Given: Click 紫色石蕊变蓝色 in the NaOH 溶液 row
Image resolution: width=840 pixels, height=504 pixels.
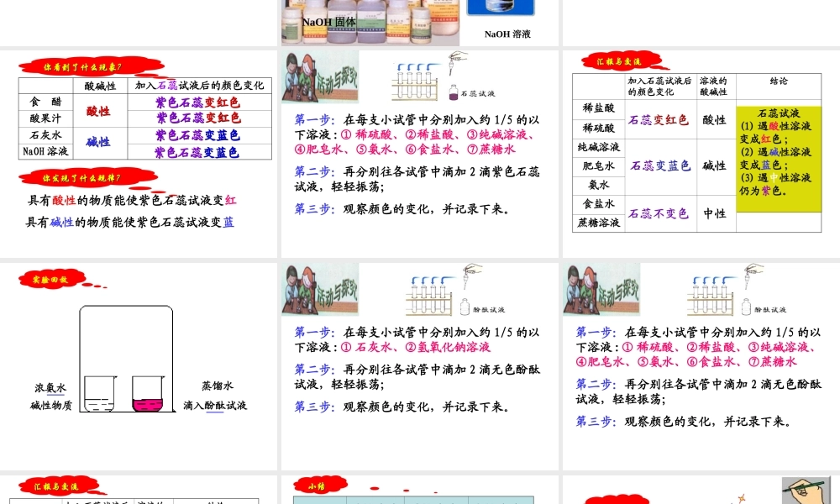Looking at the screenshot, I should (x=197, y=153).
